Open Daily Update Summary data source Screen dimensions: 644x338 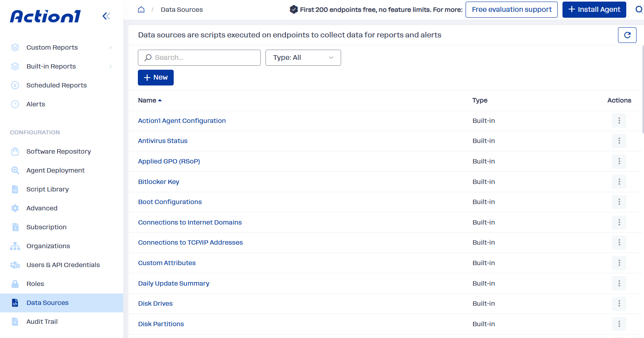173,283
